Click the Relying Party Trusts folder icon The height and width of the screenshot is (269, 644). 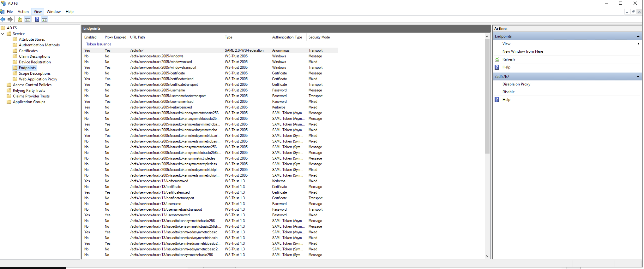(x=9, y=91)
